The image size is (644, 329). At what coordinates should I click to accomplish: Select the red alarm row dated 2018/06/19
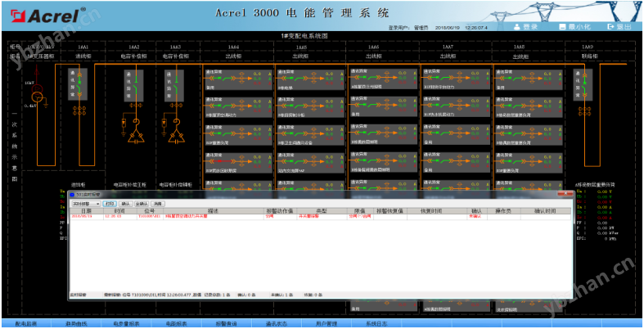(320, 216)
